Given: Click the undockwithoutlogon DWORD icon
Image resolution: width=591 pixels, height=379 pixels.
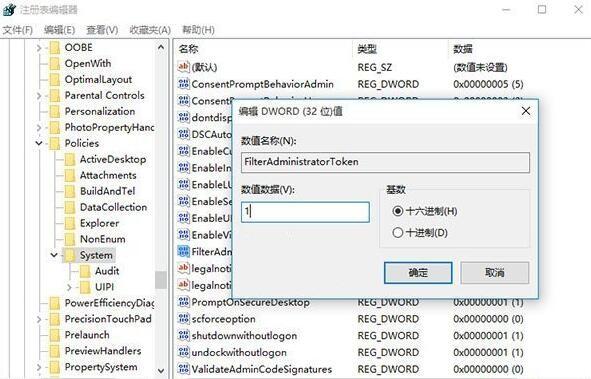Looking at the screenshot, I should click(184, 352).
